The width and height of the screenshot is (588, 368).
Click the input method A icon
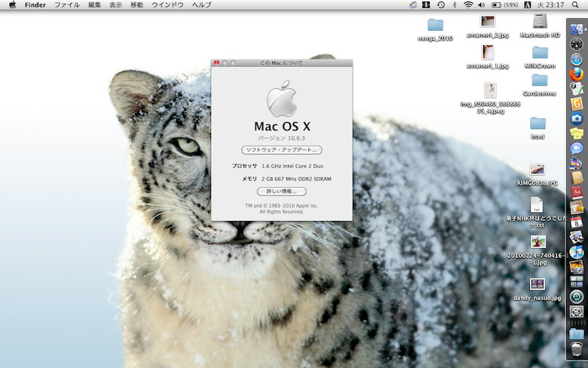tap(527, 5)
